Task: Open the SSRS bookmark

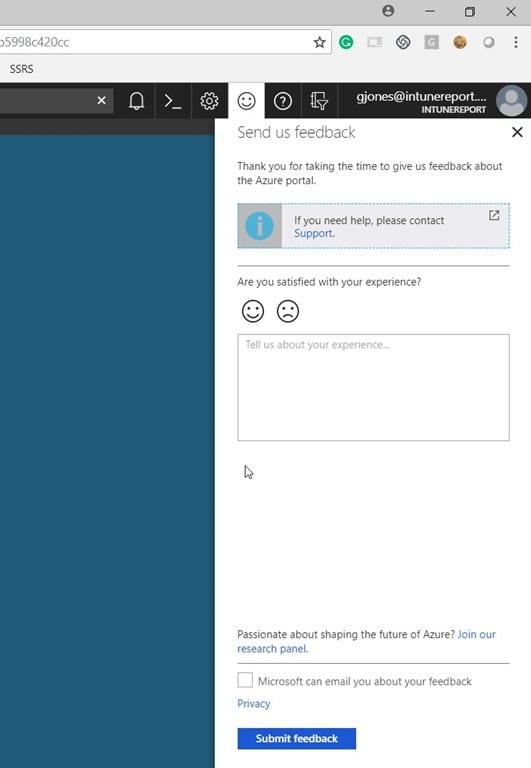Action: [x=22, y=69]
